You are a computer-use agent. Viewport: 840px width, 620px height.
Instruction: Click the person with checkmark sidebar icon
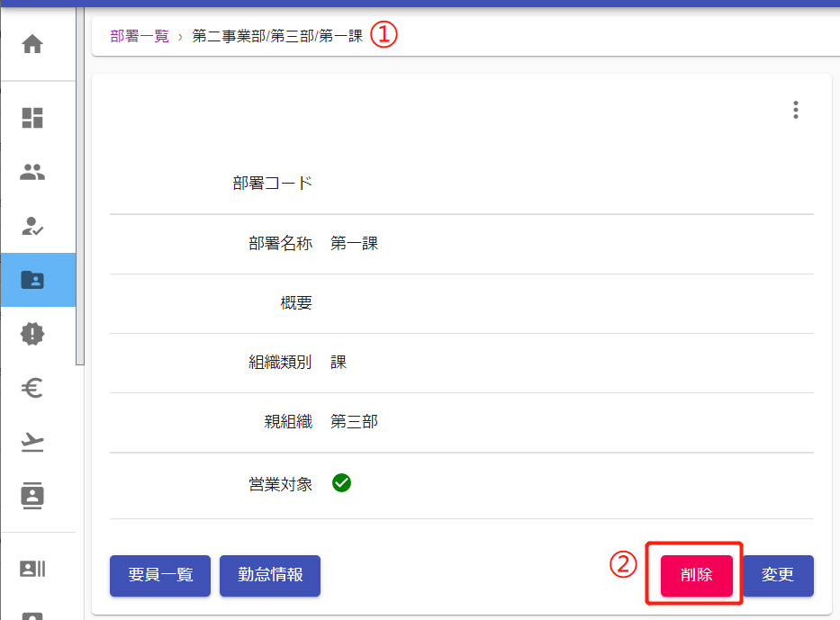(x=32, y=226)
